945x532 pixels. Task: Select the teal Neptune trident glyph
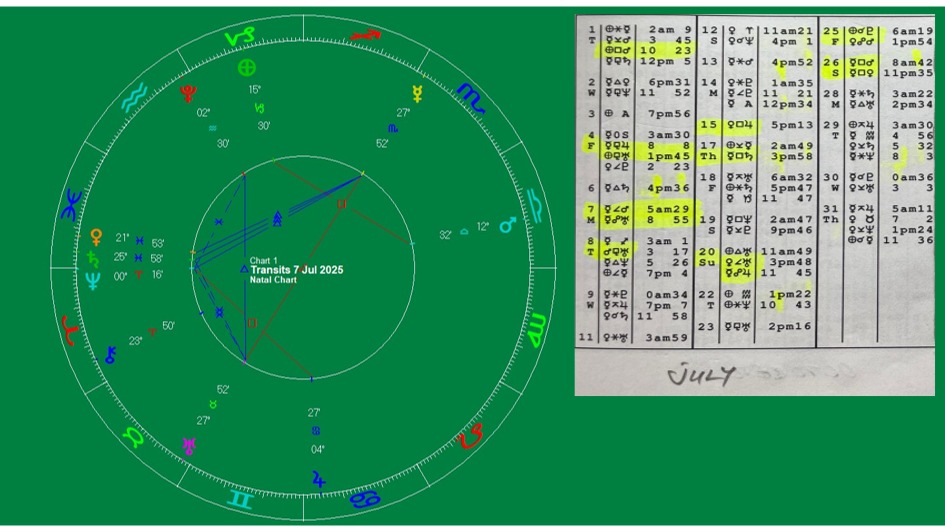[x=93, y=281]
